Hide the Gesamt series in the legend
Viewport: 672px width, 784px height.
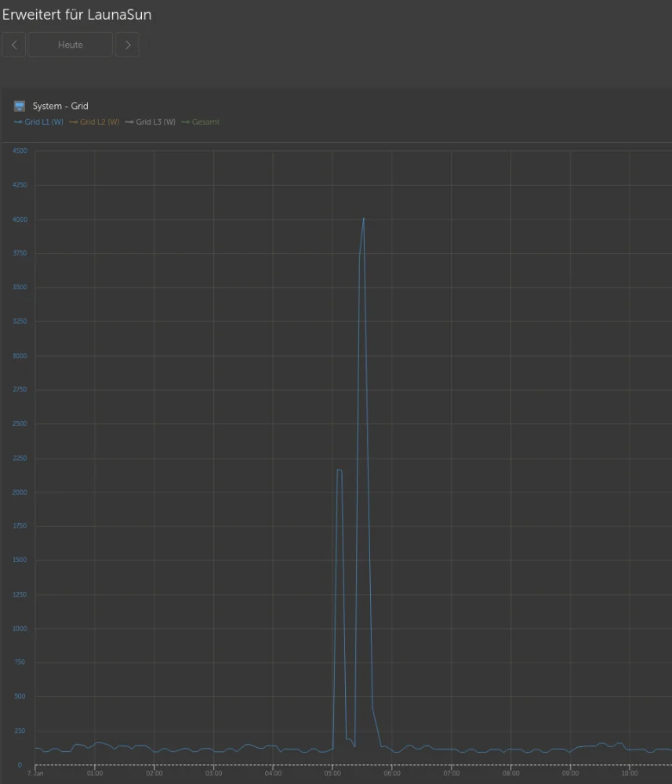(x=202, y=122)
